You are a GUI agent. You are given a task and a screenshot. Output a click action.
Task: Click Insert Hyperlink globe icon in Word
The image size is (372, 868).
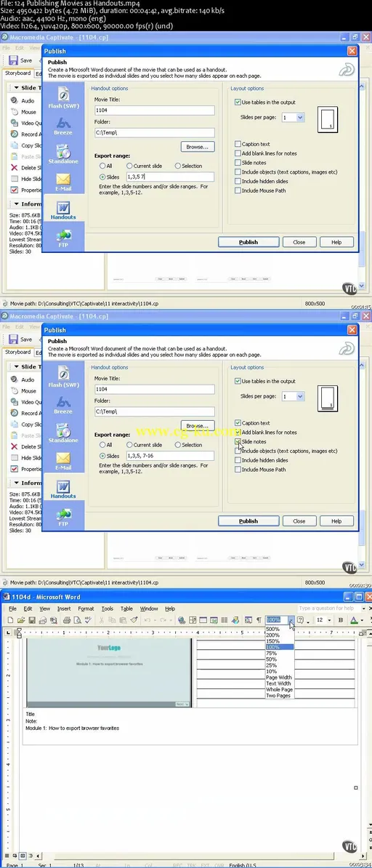181,620
